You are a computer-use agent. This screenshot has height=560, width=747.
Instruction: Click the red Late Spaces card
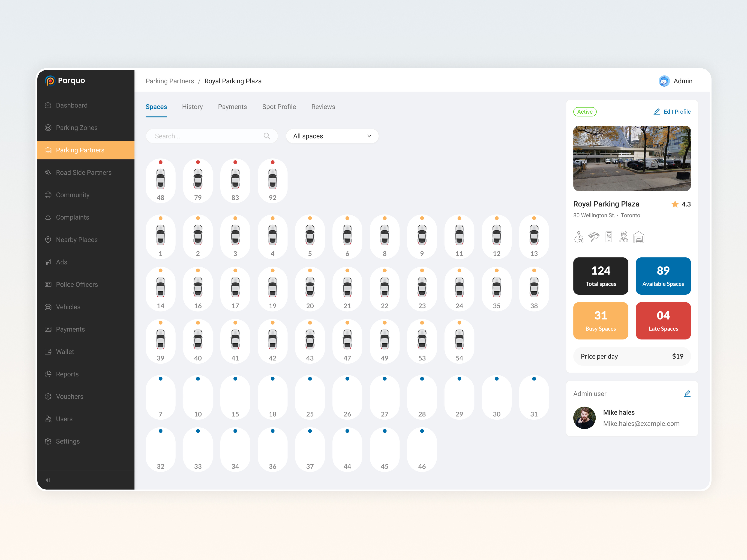(663, 321)
